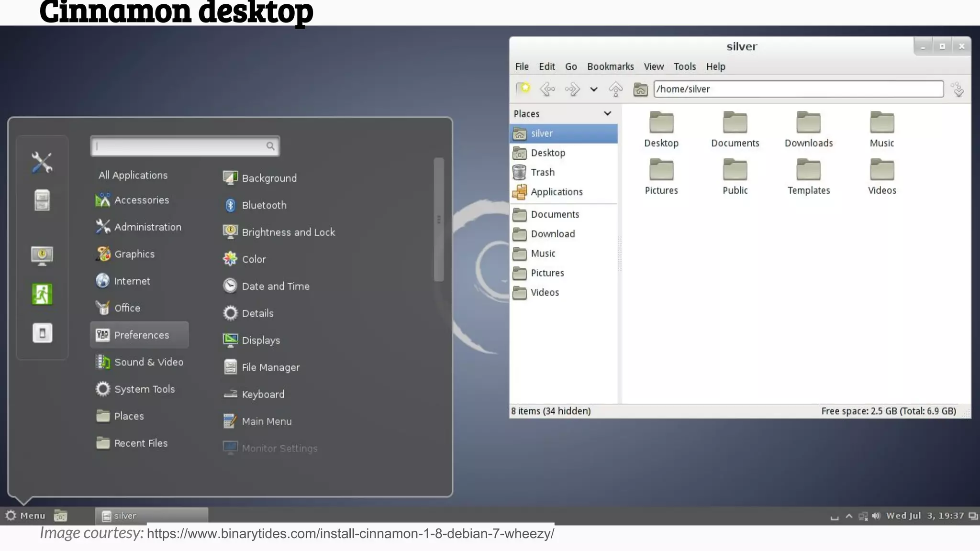
Task: Select Videos bookmark in sidebar
Action: point(564,292)
